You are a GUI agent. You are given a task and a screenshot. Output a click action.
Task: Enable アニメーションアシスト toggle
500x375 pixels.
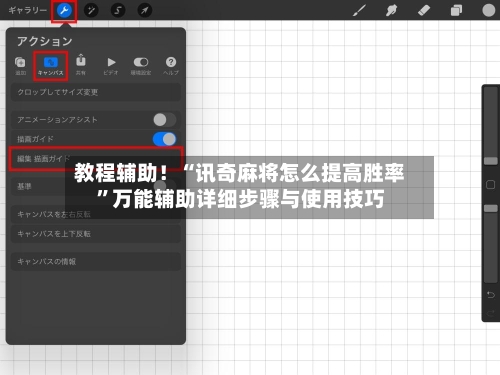tap(164, 120)
